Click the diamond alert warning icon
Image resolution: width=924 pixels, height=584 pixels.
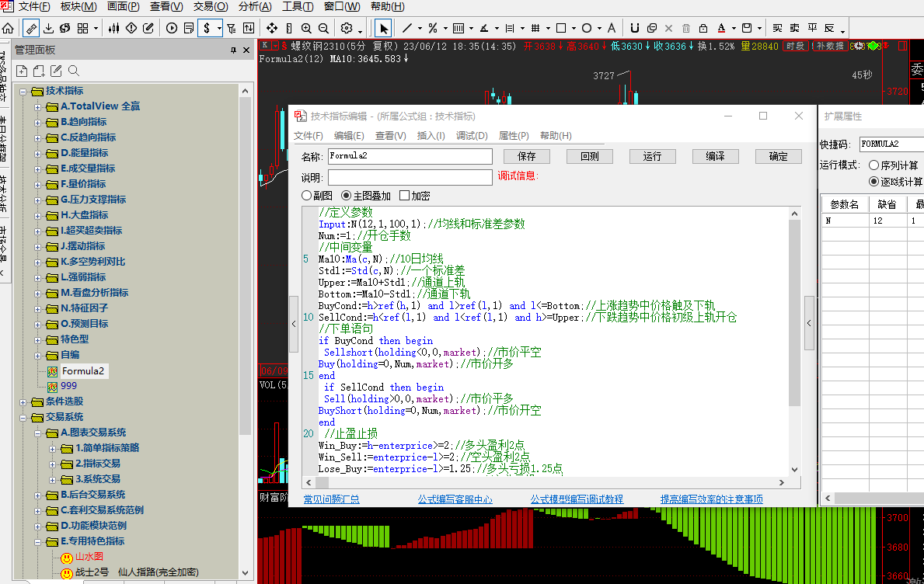pyautogui.click(x=131, y=28)
